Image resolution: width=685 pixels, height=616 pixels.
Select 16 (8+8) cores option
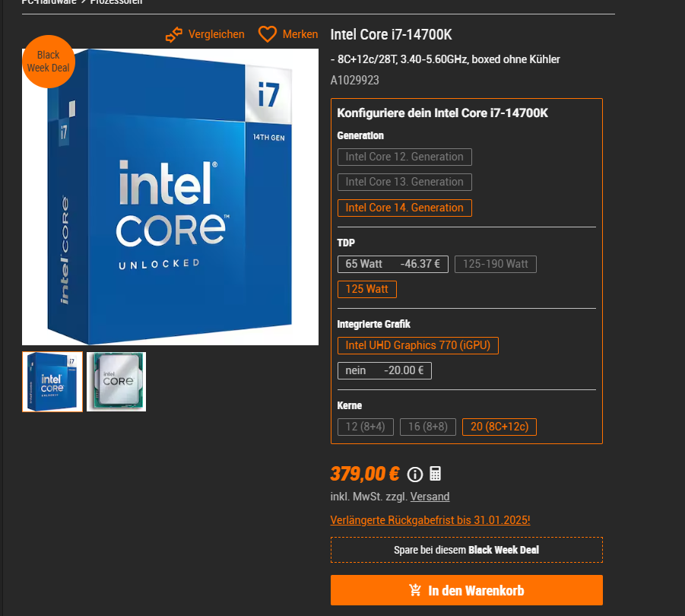coord(428,427)
